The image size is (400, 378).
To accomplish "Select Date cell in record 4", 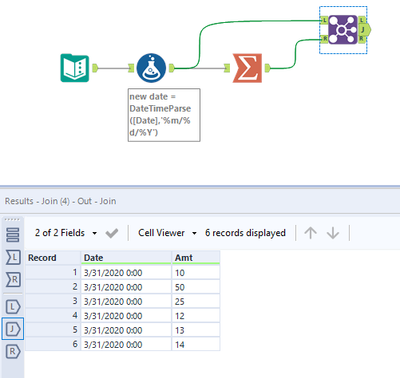I will click(126, 316).
